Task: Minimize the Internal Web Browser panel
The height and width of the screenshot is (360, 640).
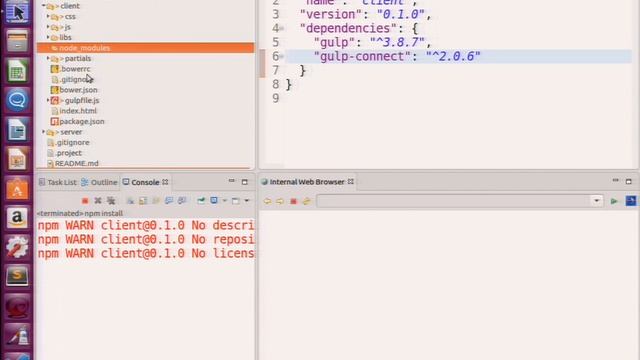Action: tap(616, 180)
